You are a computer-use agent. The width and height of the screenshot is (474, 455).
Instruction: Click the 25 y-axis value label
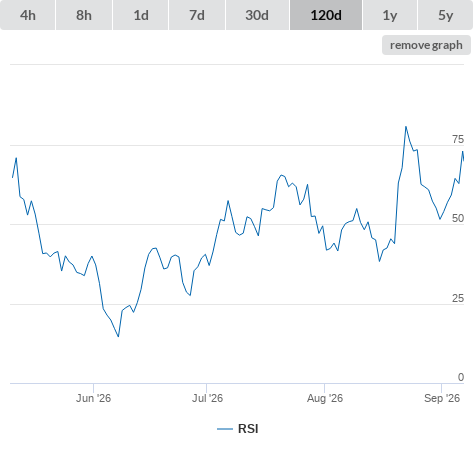click(458, 298)
